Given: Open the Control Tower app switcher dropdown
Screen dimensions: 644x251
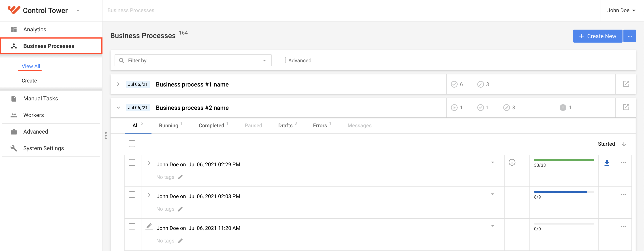Looking at the screenshot, I should (x=78, y=11).
